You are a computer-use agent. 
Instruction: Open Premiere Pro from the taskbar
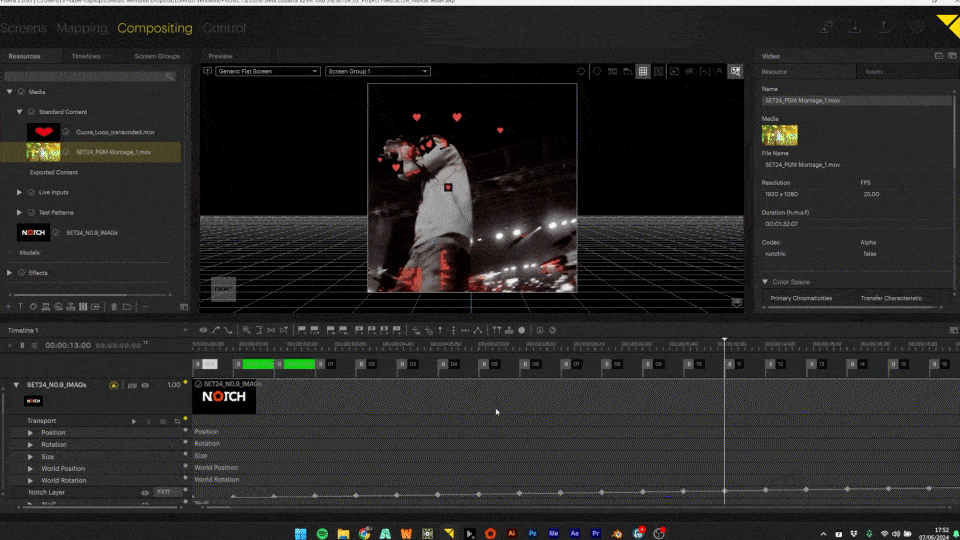pos(595,534)
